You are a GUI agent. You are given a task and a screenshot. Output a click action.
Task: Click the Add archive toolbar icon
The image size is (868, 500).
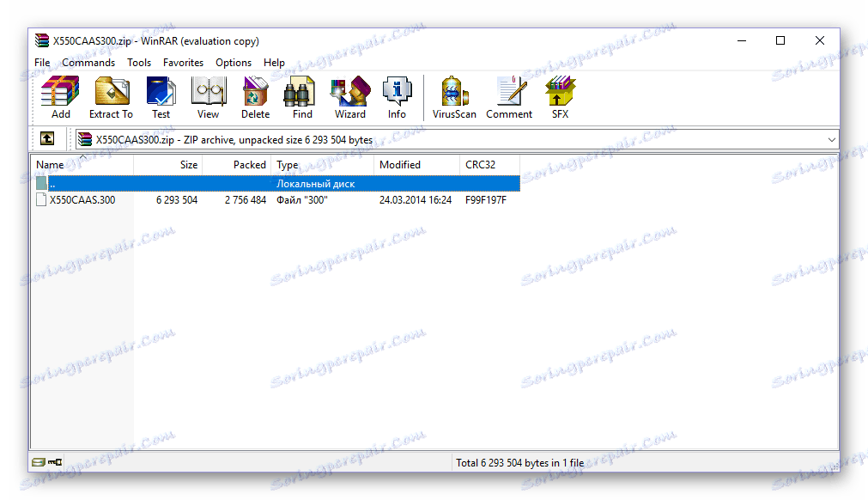tap(60, 97)
